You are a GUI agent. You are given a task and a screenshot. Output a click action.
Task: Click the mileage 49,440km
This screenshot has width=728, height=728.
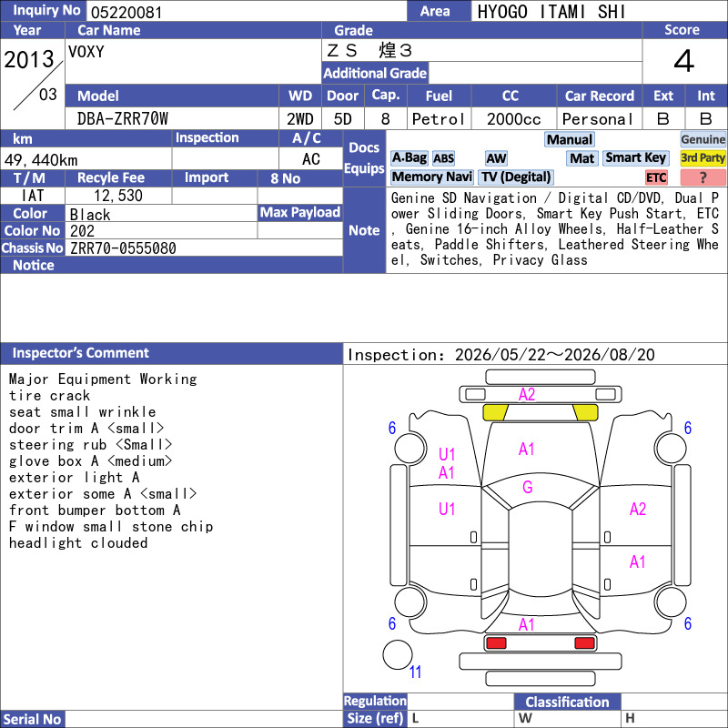pos(41,160)
